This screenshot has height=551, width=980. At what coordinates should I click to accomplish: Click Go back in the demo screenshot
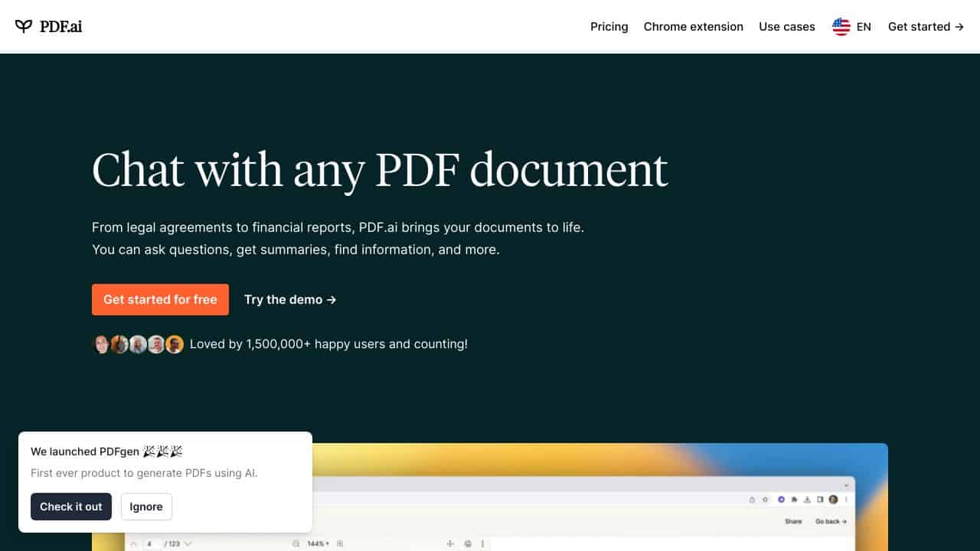click(x=831, y=521)
